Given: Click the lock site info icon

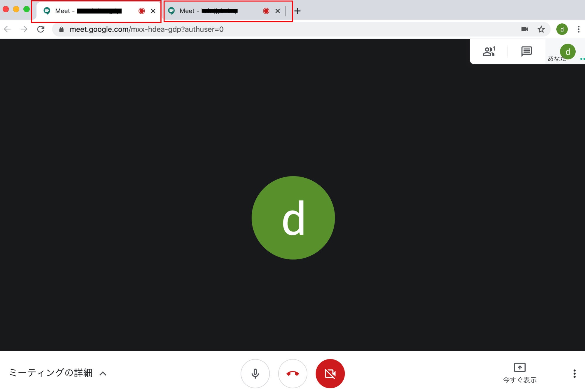Looking at the screenshot, I should coord(61,29).
